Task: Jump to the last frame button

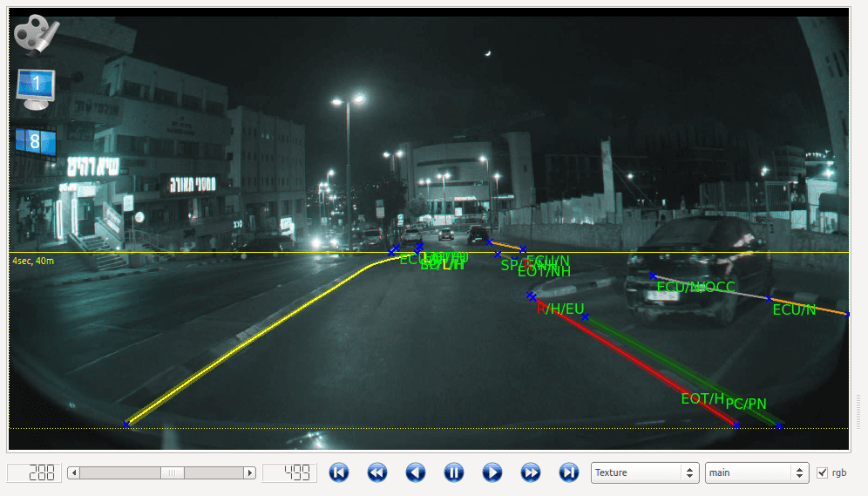Action: point(568,472)
